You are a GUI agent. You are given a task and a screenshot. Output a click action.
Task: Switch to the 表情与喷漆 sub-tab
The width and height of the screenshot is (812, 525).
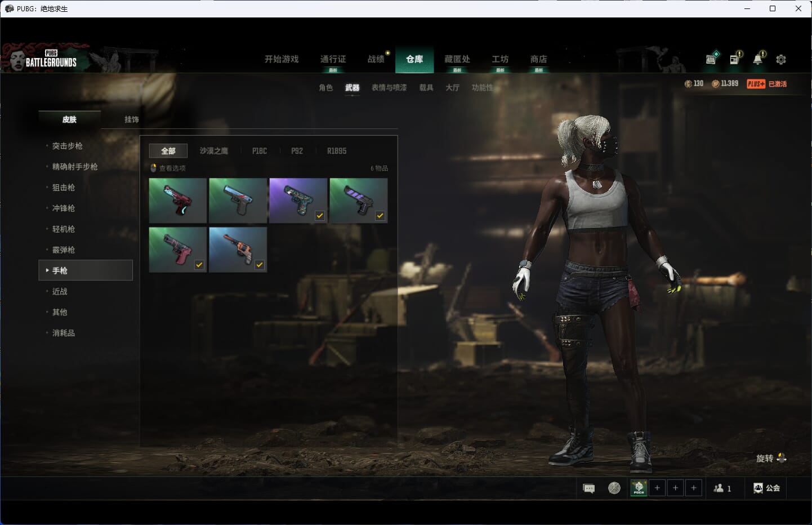tap(389, 88)
